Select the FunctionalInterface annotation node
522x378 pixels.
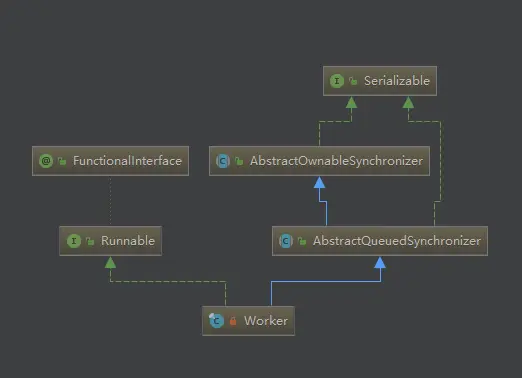pos(110,161)
